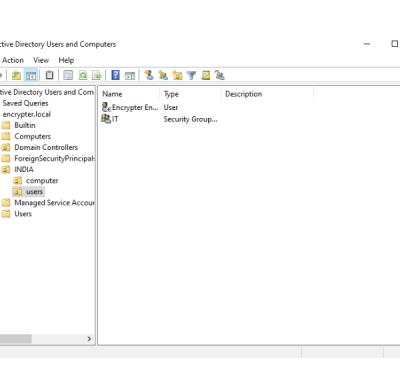
Task: Click the Add to group toolbar icon
Action: 220,75
